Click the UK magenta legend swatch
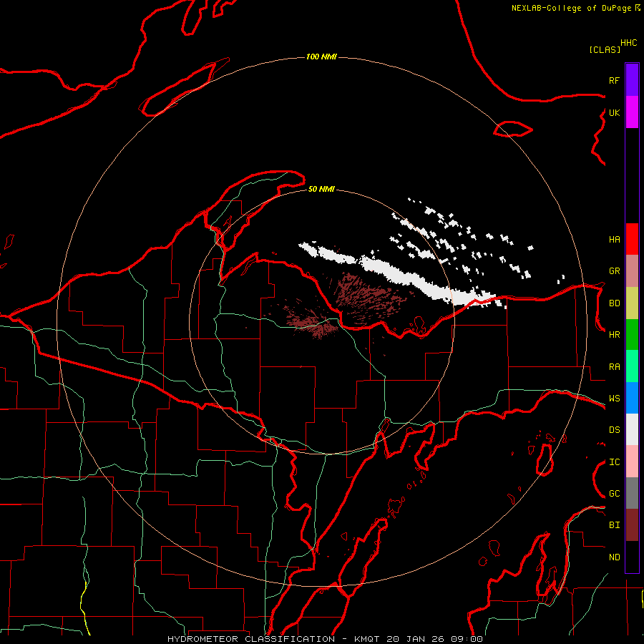The height and width of the screenshot is (644, 644). (632, 112)
